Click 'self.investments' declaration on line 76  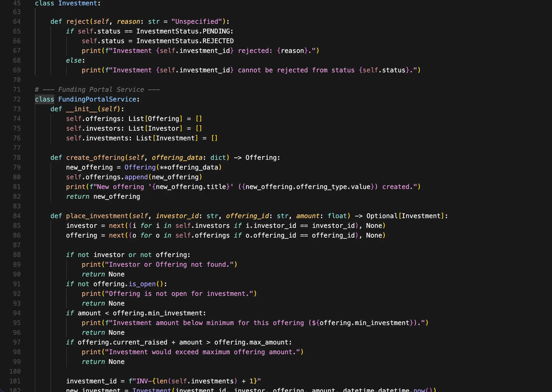pyautogui.click(x=97, y=138)
